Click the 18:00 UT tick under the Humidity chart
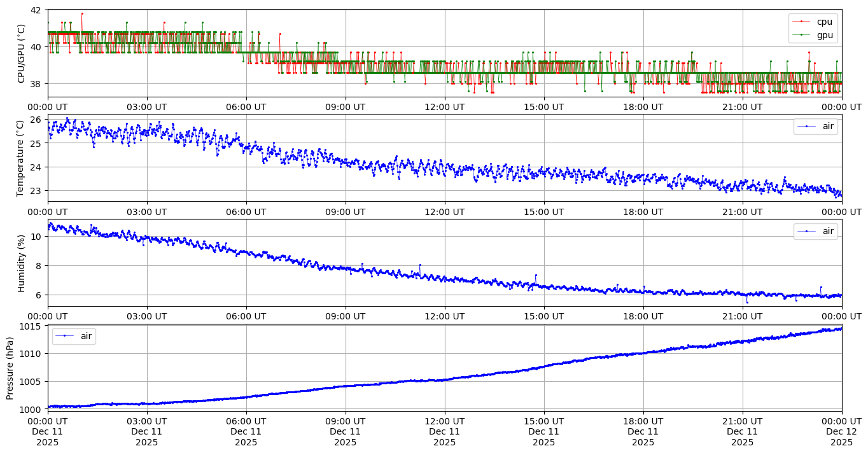868x453 pixels. 643,316
